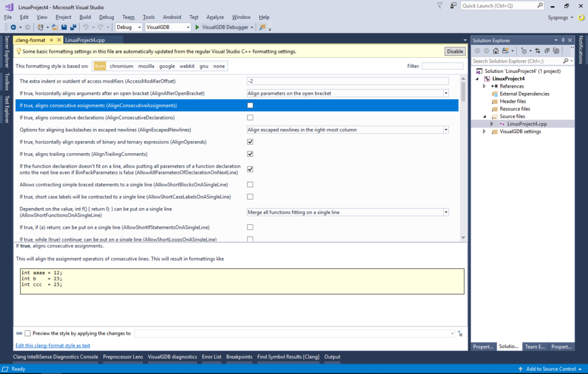Click the Navigate Backward arrow icon
588x374 pixels.
pyautogui.click(x=13, y=27)
